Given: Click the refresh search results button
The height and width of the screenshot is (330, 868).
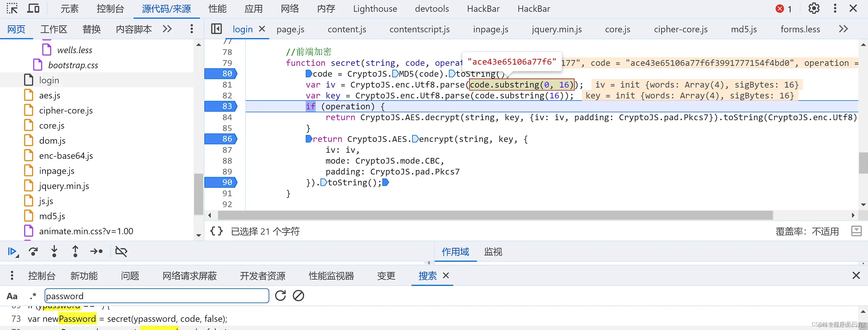Looking at the screenshot, I should click(280, 296).
